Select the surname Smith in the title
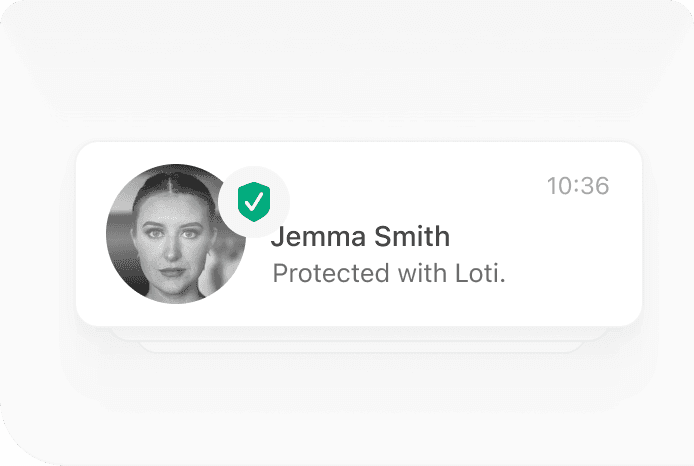This screenshot has height=466, width=694. coord(412,236)
